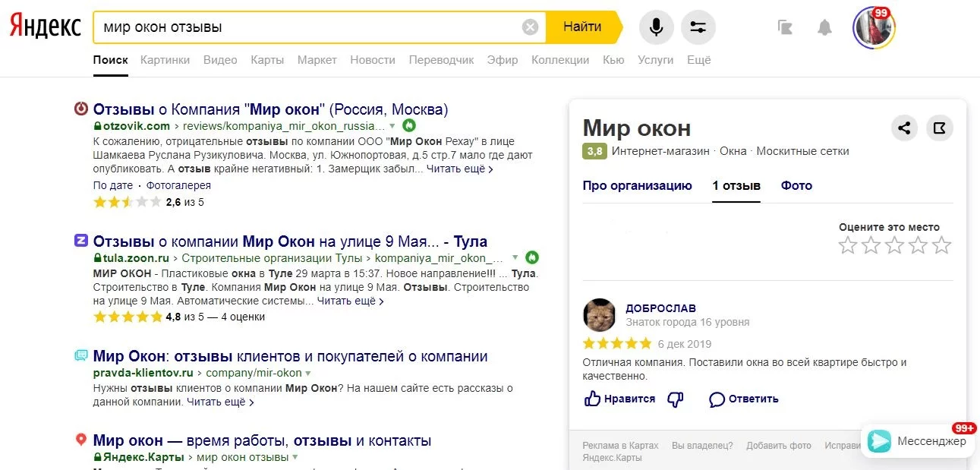Clear the search query with the X icon
The height and width of the screenshot is (470, 980).
click(531, 27)
